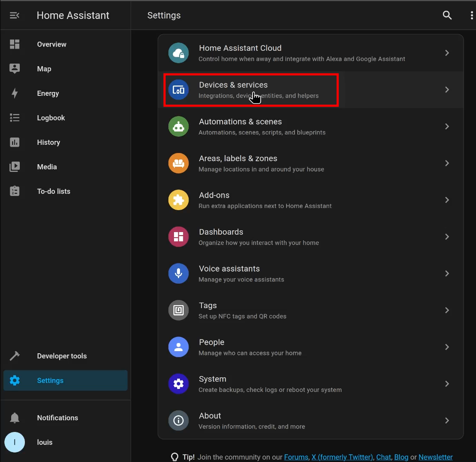
Task: Open the Newsletter link
Action: coord(435,457)
